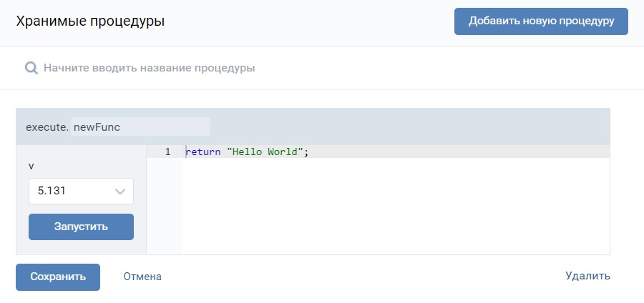Viewport: 644px width, 303px height.
Task: Open the API version 5.131 dropdown
Action: (81, 191)
